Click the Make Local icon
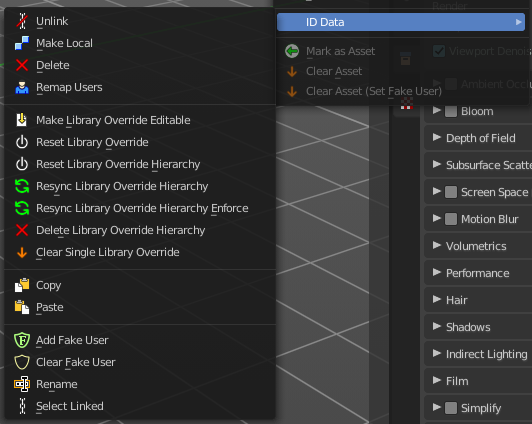The height and width of the screenshot is (424, 532). pos(22,43)
